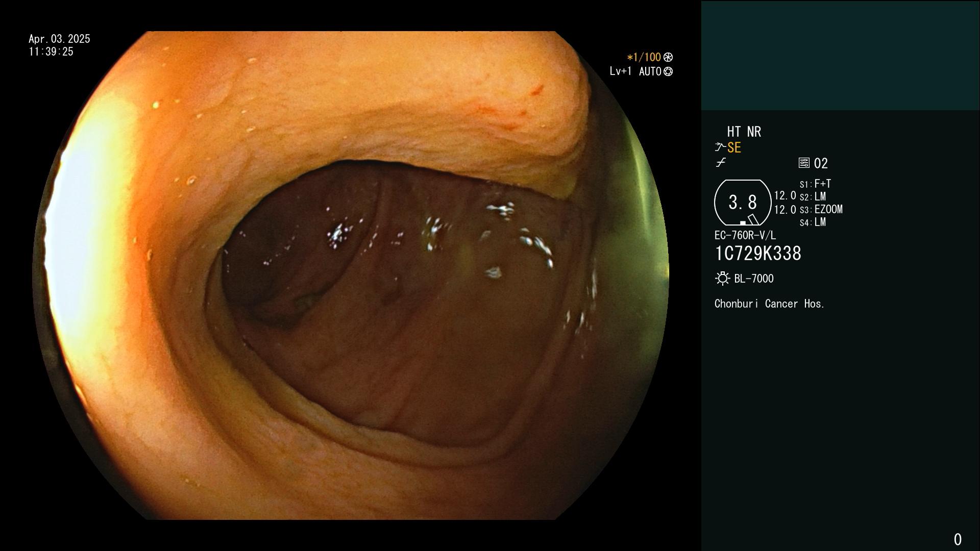Screen dimensions: 980x551
Task: Click the brightness level Lv+1
Action: coord(620,71)
